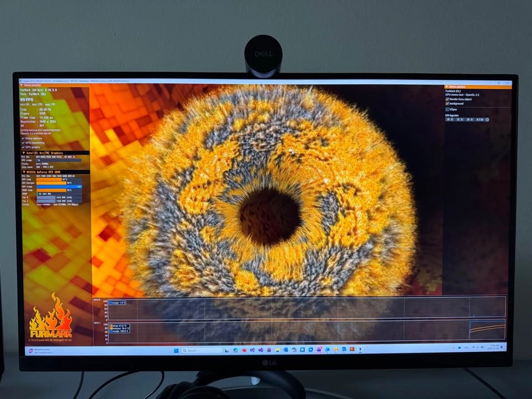Screen dimensions: 532x399
Task: Collapse the Intel(R) Arc(TM) Graphics section
Action: tap(24, 153)
